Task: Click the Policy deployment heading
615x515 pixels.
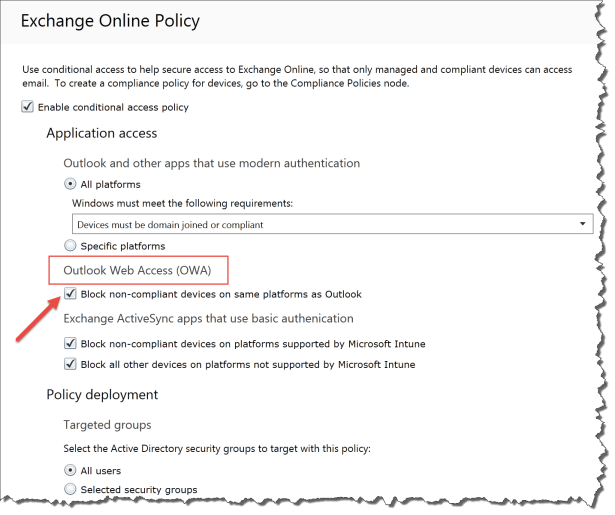Action: tap(102, 394)
